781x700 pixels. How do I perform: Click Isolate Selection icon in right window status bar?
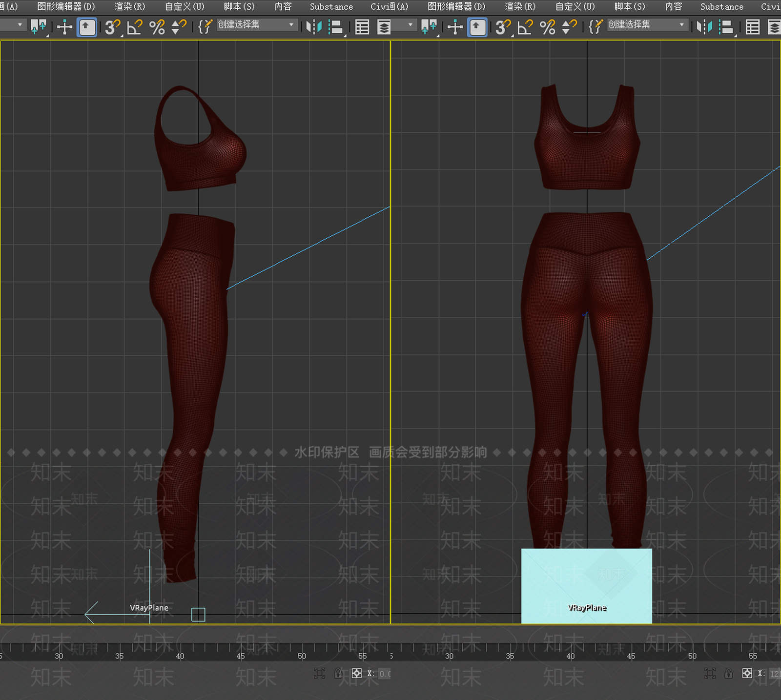pyautogui.click(x=710, y=674)
